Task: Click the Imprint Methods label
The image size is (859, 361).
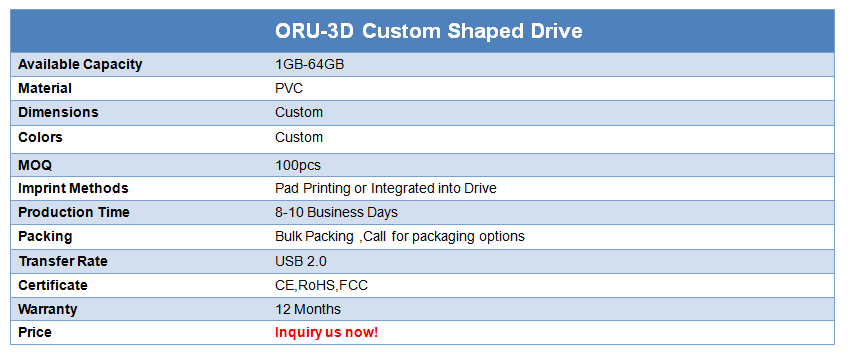Action: tap(73, 188)
